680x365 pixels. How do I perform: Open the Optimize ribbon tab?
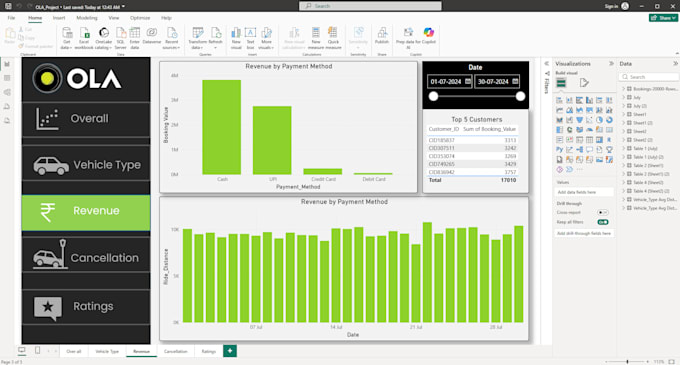click(140, 18)
